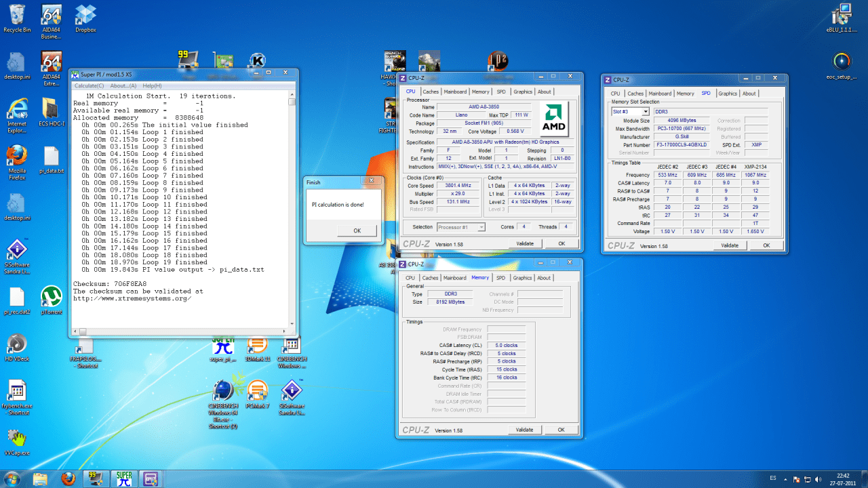The height and width of the screenshot is (488, 868).
Task: Click Validate in the Memory CPU-Z window
Action: coord(525,430)
